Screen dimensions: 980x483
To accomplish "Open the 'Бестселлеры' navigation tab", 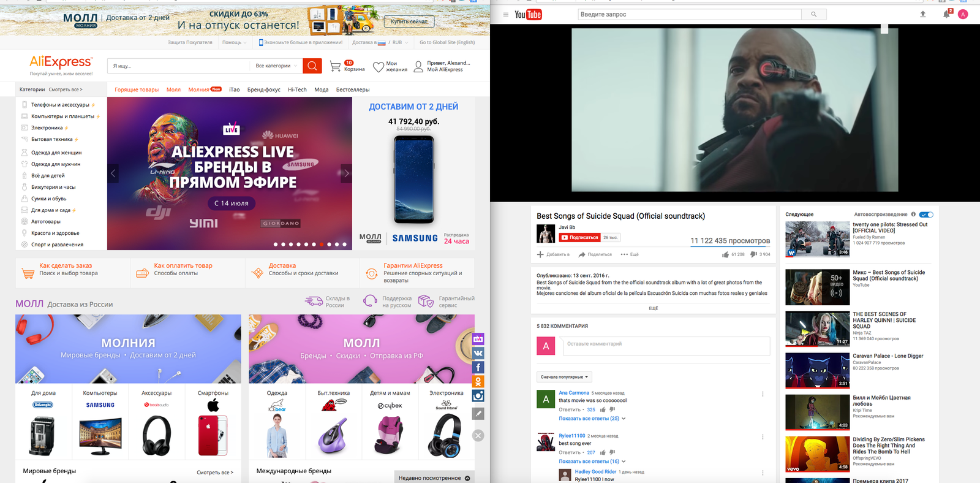I will (353, 89).
